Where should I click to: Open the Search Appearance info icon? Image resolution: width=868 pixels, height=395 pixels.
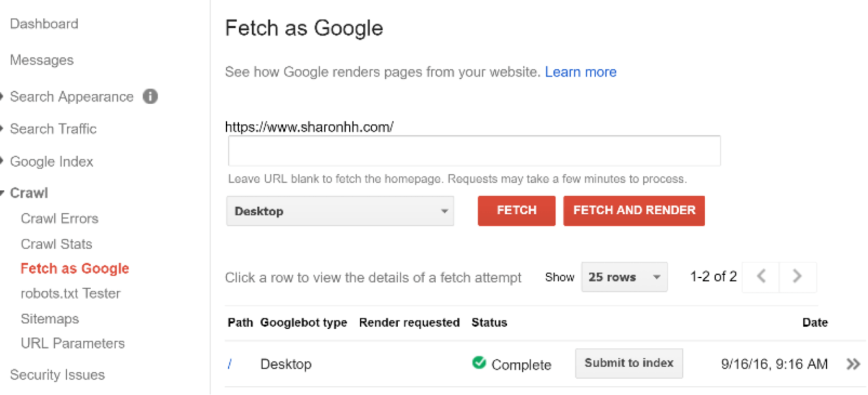150,97
